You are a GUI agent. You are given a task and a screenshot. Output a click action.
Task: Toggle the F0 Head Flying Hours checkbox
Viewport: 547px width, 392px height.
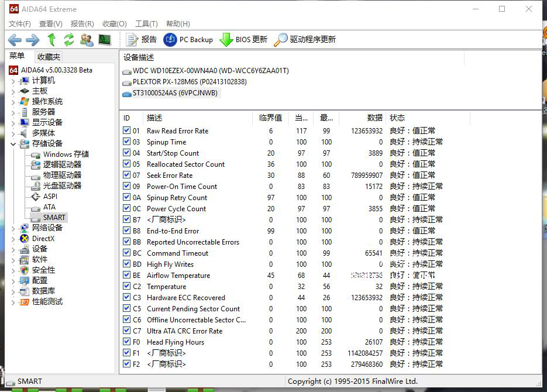[126, 342]
